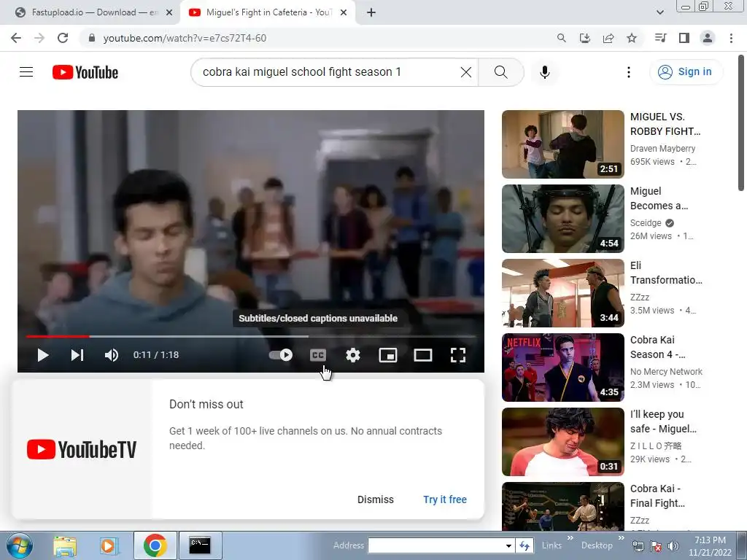
Task: Open media controls in Chrome toolbar
Action: tap(660, 38)
